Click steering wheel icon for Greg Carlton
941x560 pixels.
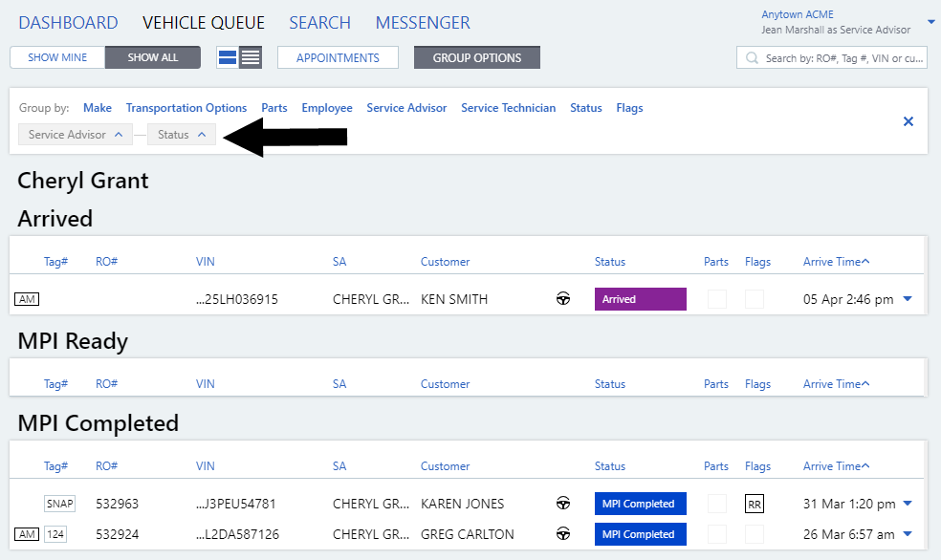click(563, 534)
